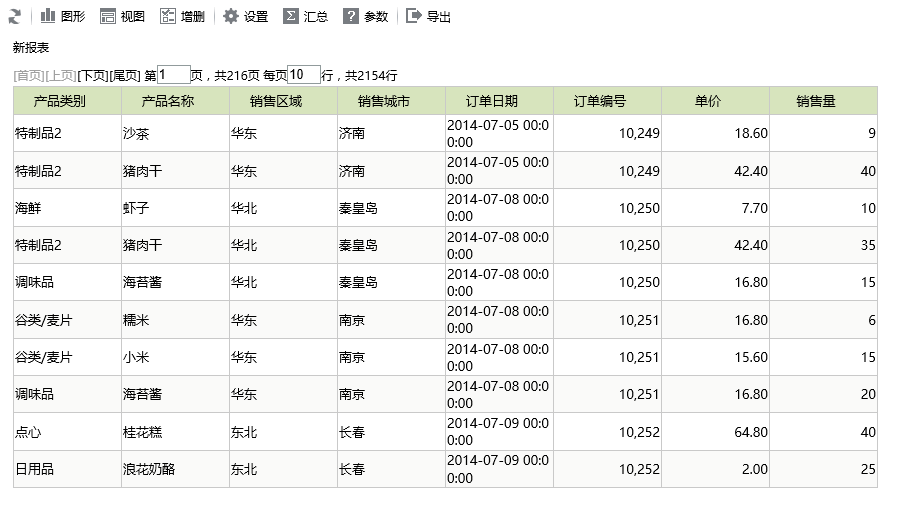Click the refresh arrows icon

pos(15,17)
